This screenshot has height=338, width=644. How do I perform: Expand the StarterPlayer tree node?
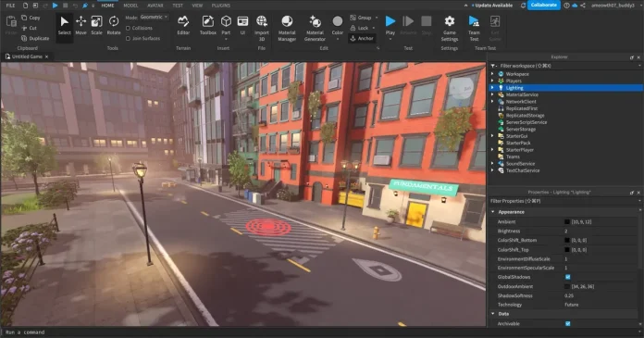click(x=492, y=150)
